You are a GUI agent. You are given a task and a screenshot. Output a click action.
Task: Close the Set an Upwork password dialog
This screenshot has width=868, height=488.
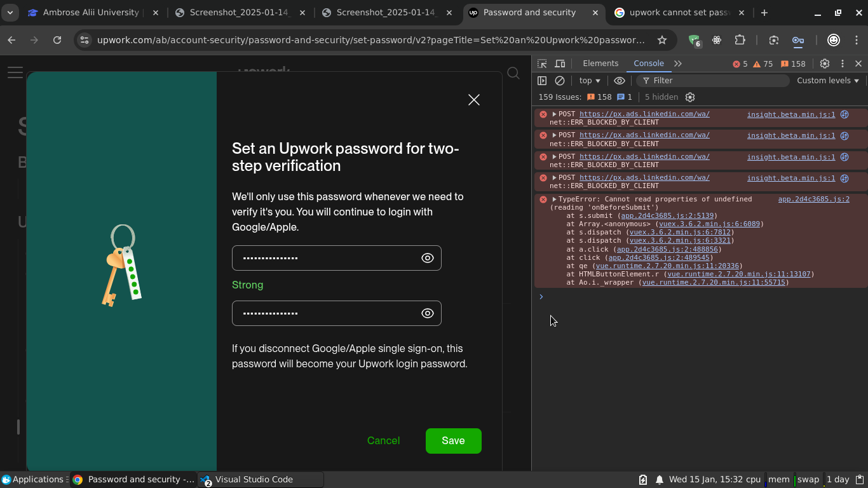474,100
